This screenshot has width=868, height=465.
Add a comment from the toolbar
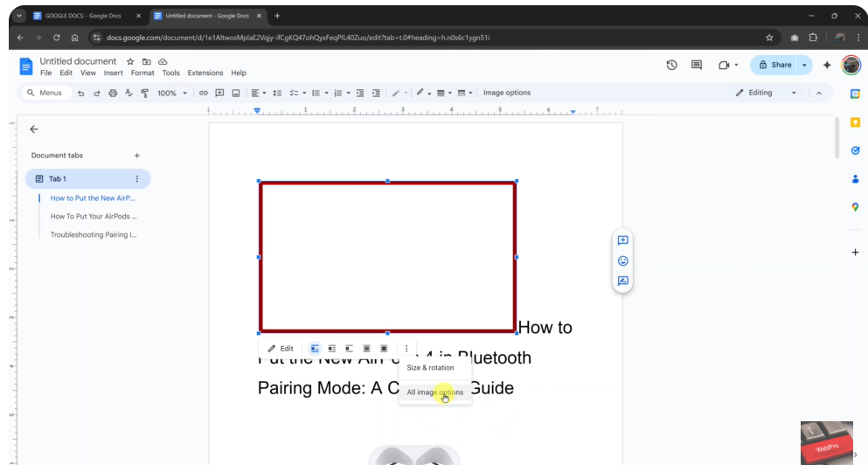(219, 93)
